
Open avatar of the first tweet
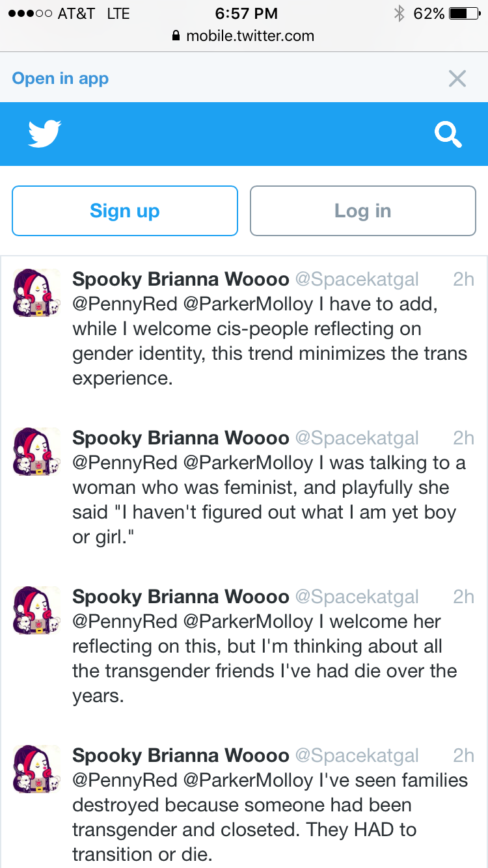[36, 292]
